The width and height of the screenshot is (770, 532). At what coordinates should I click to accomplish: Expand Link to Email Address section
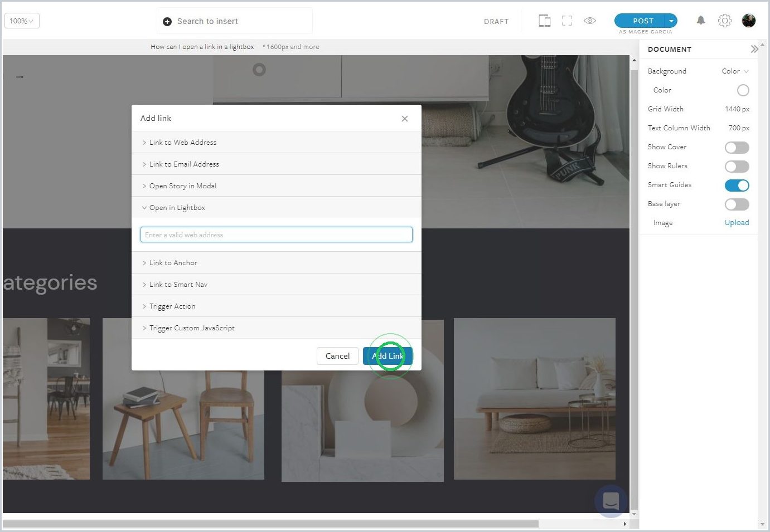coord(277,164)
